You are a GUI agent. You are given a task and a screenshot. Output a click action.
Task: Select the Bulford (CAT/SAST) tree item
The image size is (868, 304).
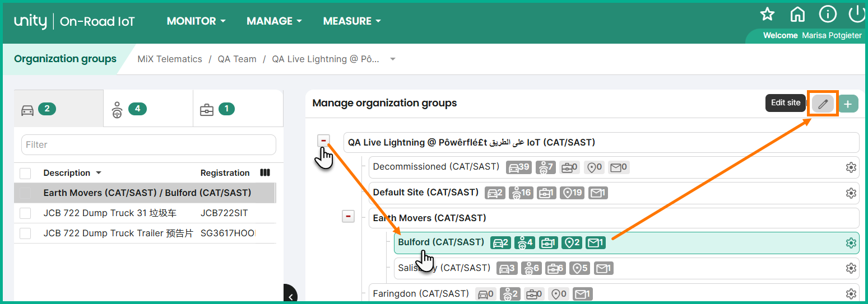pyautogui.click(x=626, y=242)
